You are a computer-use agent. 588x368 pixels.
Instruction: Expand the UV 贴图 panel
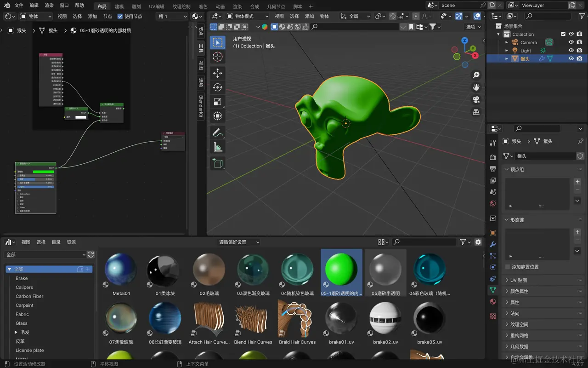(543, 280)
